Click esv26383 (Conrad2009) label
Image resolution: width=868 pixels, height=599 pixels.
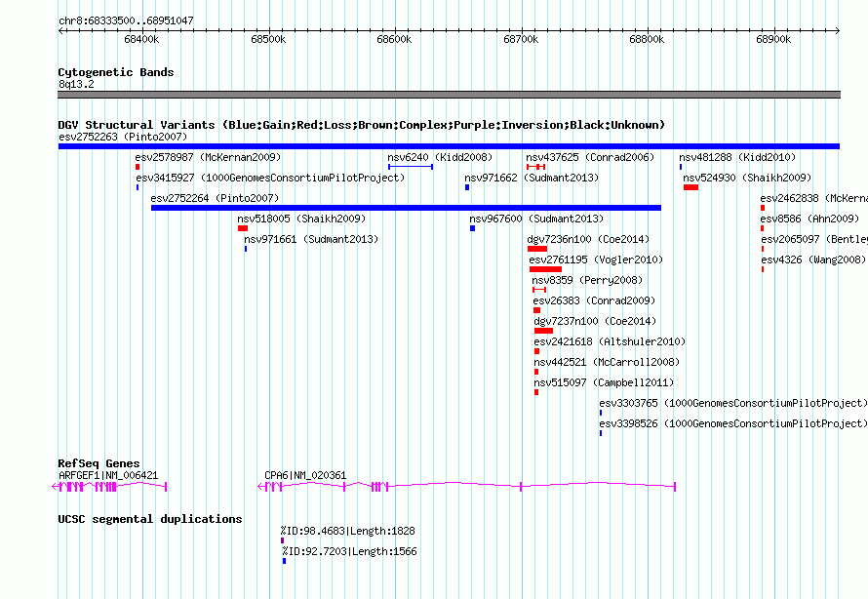594,300
